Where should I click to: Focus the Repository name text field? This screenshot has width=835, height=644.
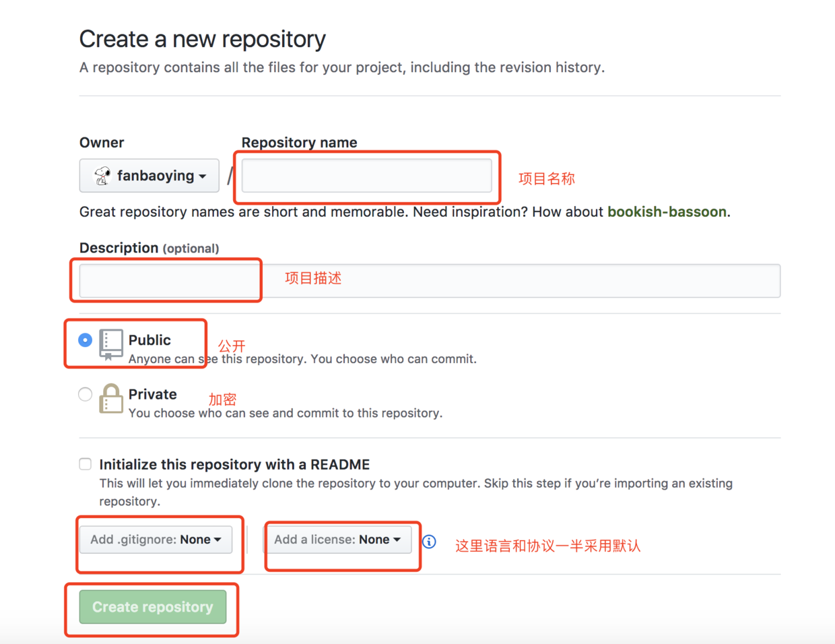pyautogui.click(x=367, y=176)
